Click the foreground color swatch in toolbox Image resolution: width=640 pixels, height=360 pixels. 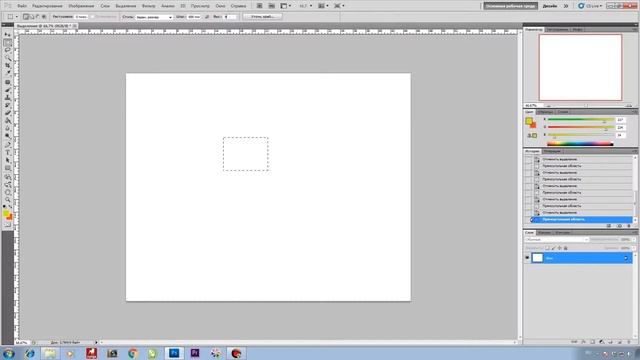pyautogui.click(x=6, y=212)
